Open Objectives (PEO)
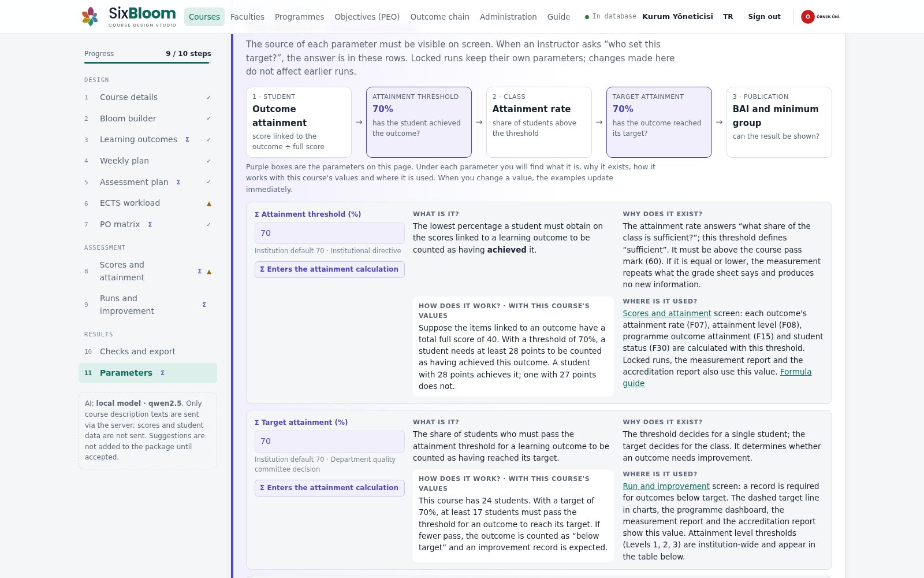 (367, 17)
